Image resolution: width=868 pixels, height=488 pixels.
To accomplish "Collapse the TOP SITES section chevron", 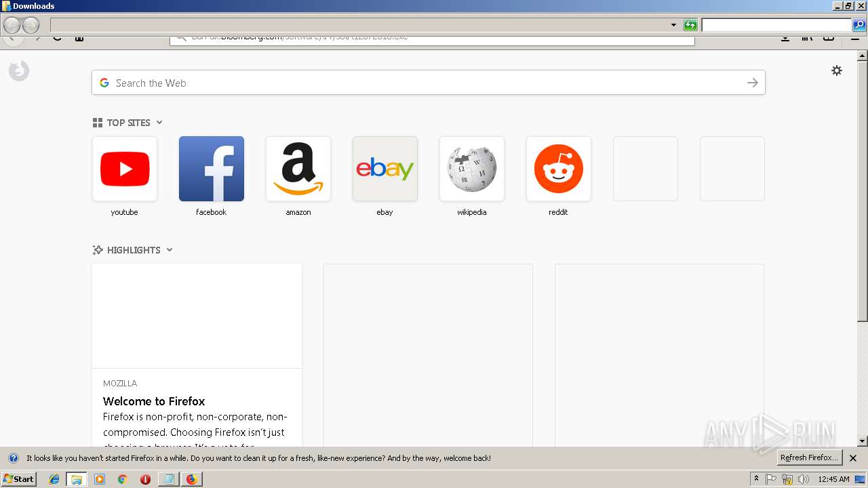I will [x=159, y=123].
